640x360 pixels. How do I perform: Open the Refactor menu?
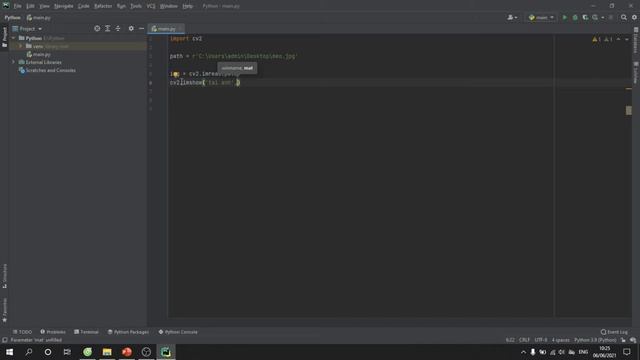(103, 6)
